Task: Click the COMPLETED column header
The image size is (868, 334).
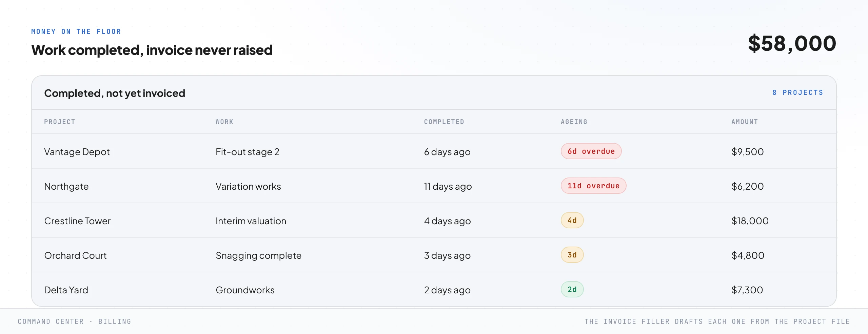Action: pos(444,122)
